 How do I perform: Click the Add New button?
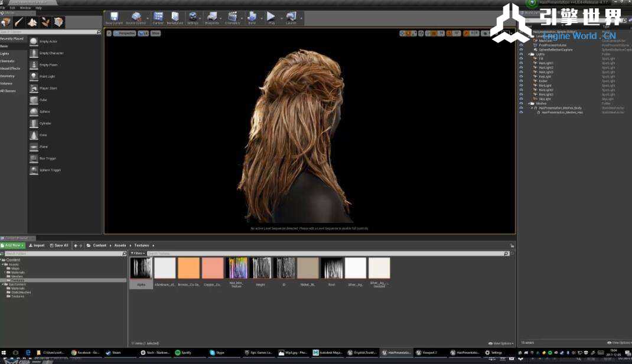(13, 245)
